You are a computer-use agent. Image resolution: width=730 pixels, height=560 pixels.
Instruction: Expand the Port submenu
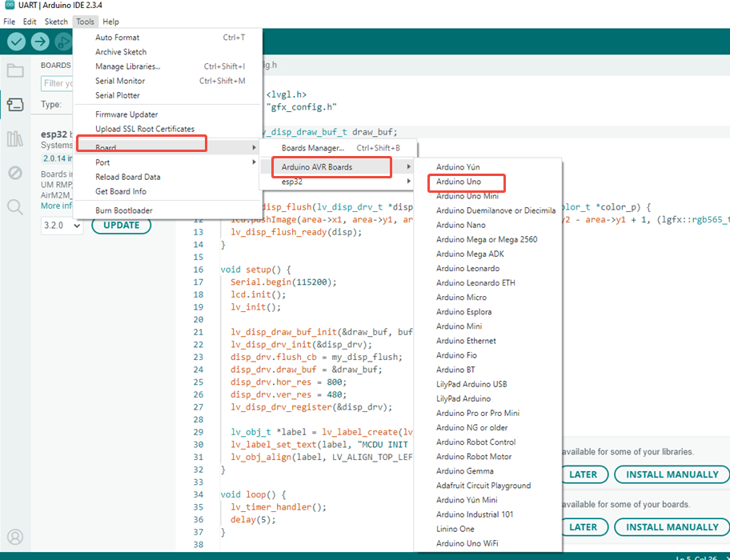(167, 162)
